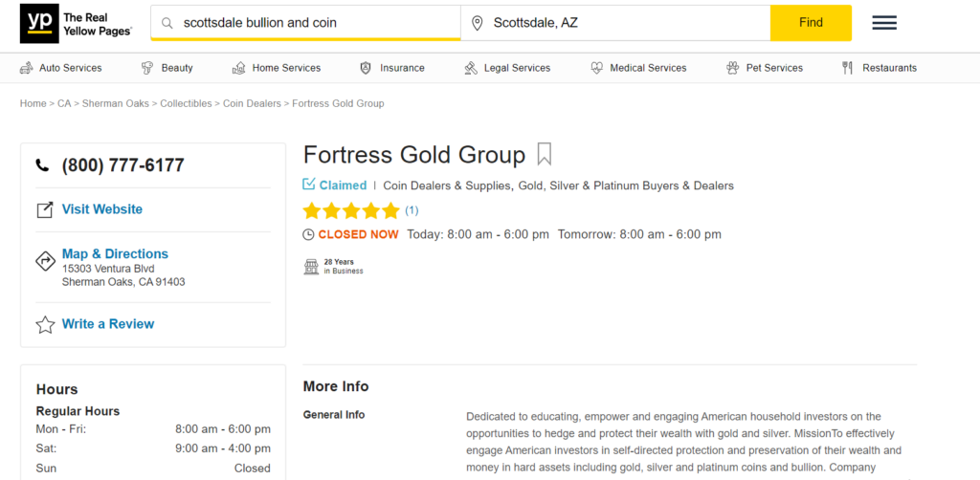Click the review star outline icon
Image resolution: width=980 pixels, height=480 pixels.
[x=45, y=324]
